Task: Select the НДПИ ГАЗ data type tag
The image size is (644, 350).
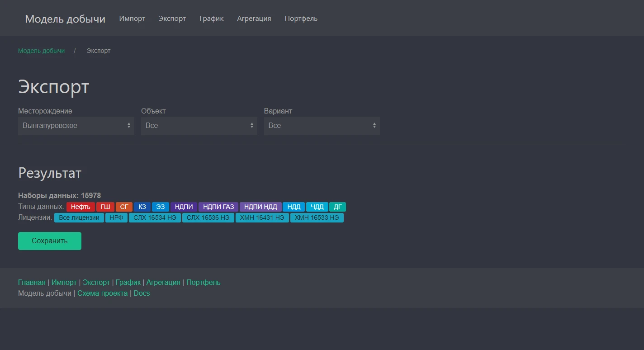Action: pyautogui.click(x=218, y=207)
